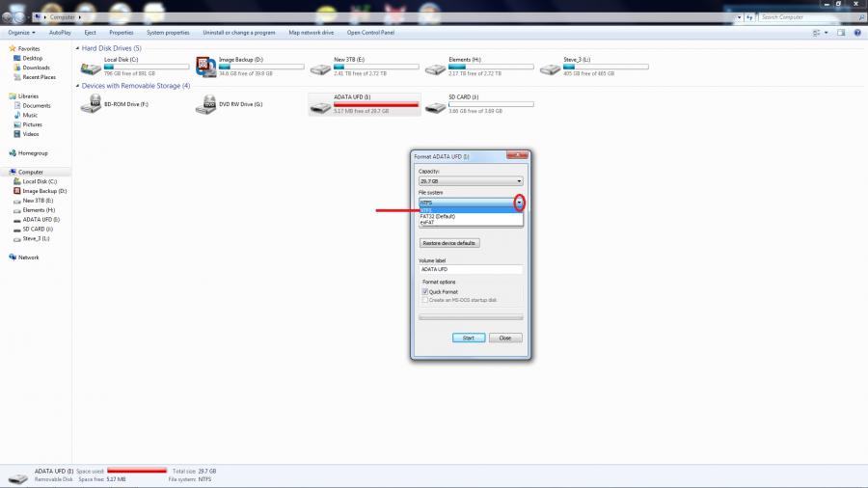Open Recent Places in Favorites

pyautogui.click(x=39, y=77)
